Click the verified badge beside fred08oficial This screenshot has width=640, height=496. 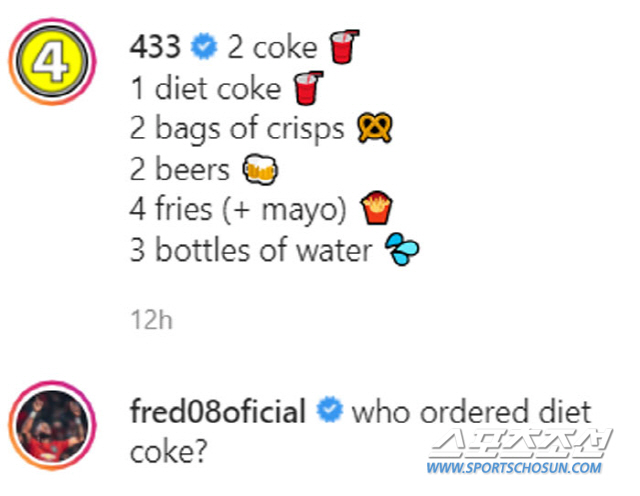[329, 411]
